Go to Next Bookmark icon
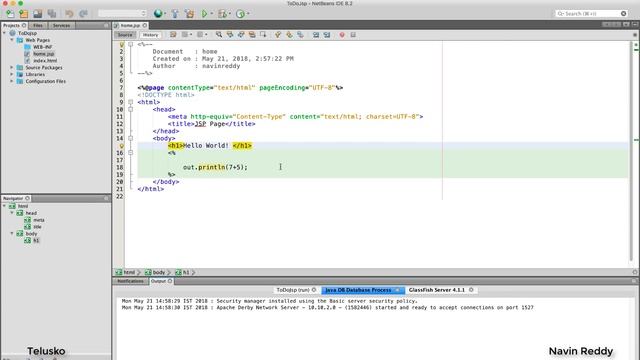This screenshot has height=360, width=640. (289, 35)
